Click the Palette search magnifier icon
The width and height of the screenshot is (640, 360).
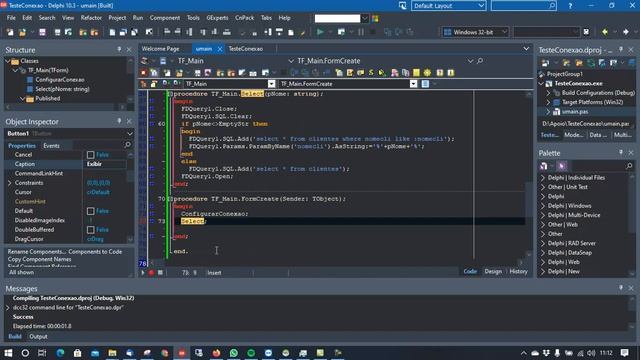pos(629,166)
